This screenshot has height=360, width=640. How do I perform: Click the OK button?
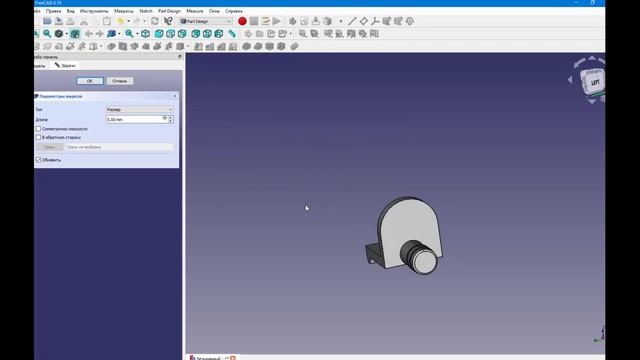pyautogui.click(x=90, y=81)
